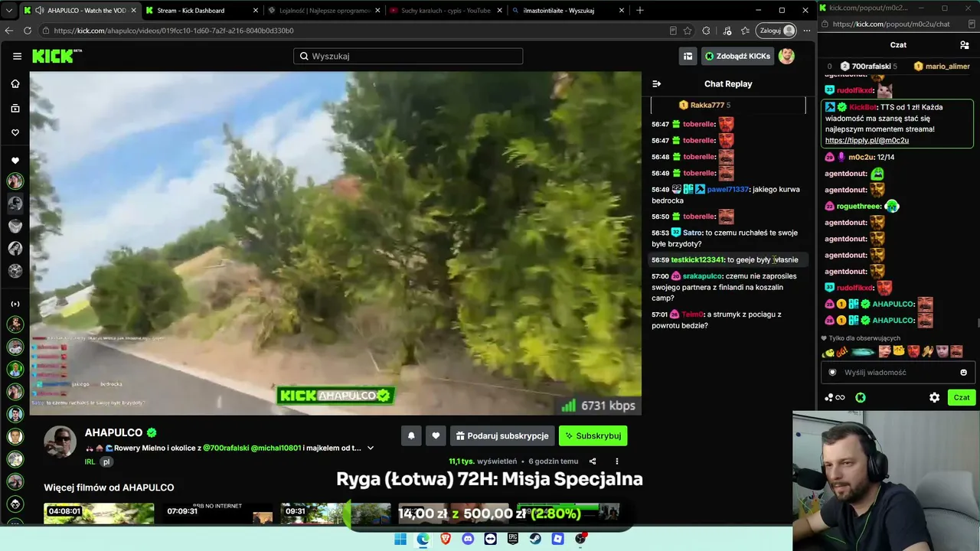Click the 56:53 Satro message timestamp
This screenshot has width=980, height=551.
click(x=660, y=233)
